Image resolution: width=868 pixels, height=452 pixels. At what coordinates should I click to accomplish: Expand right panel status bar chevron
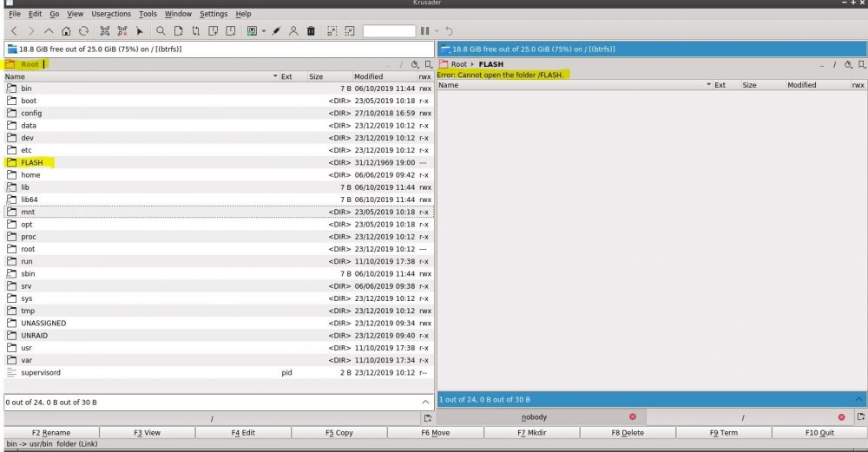click(858, 399)
